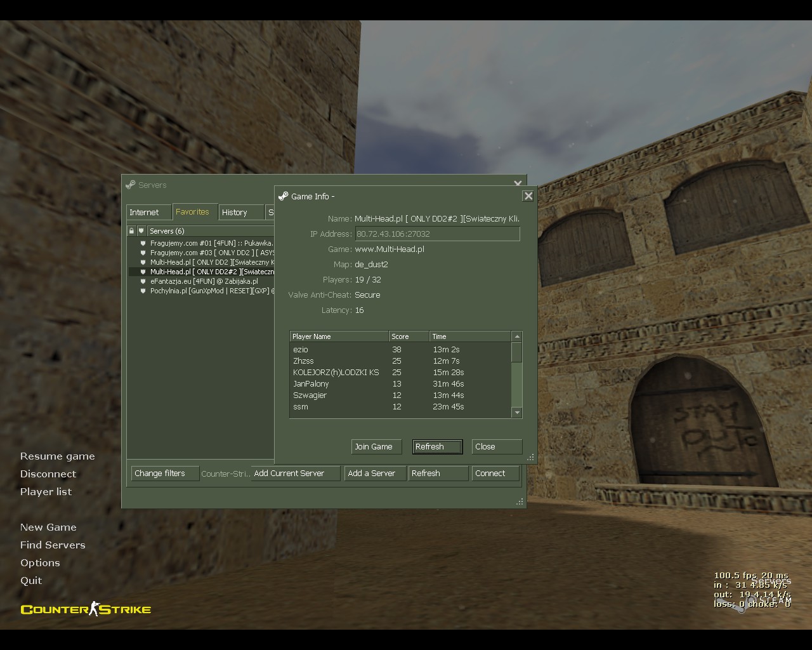The image size is (812, 650).
Task: Select player ezio in the player list
Action: coord(401,350)
